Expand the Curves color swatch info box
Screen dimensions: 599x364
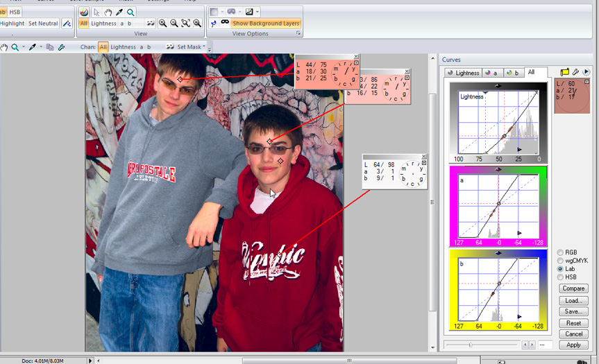[x=587, y=82]
